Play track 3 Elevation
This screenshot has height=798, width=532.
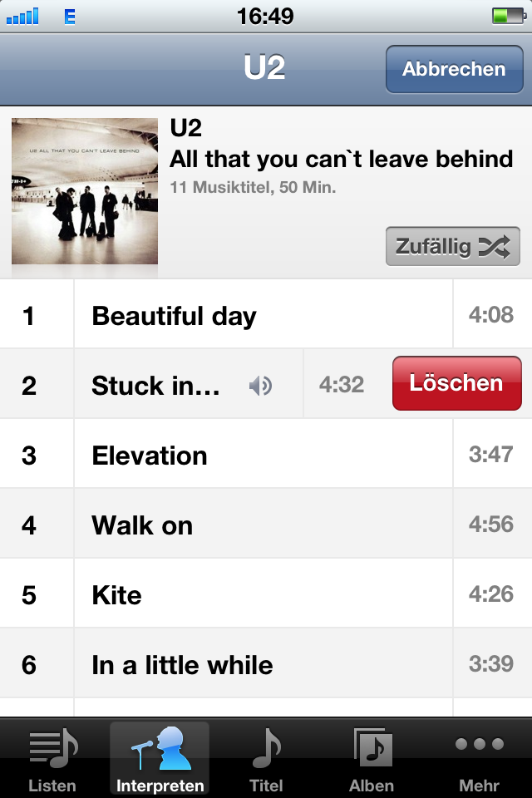pos(266,454)
